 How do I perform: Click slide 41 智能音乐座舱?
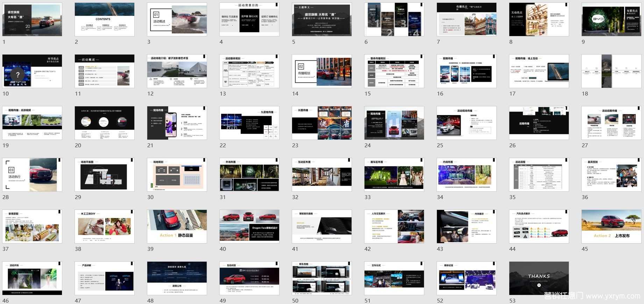(x=322, y=226)
